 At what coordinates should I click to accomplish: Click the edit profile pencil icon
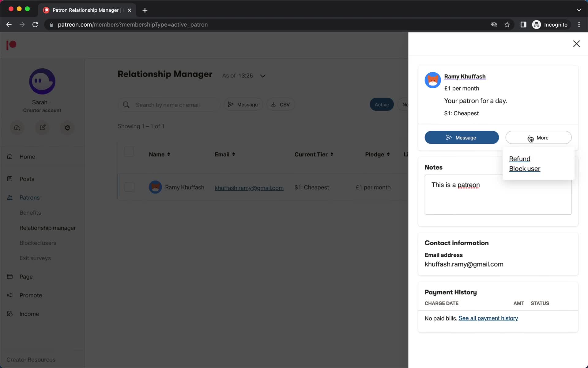coord(42,128)
